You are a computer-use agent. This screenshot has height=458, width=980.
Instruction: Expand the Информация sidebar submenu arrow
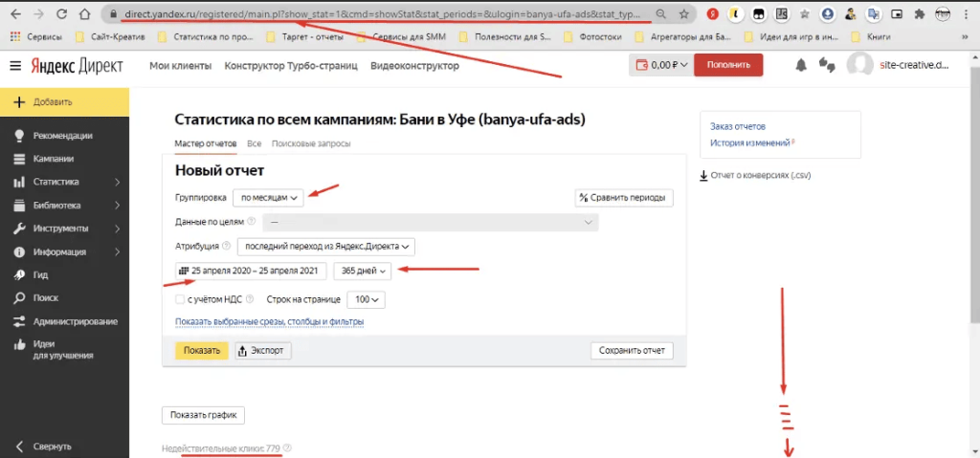pyautogui.click(x=118, y=252)
